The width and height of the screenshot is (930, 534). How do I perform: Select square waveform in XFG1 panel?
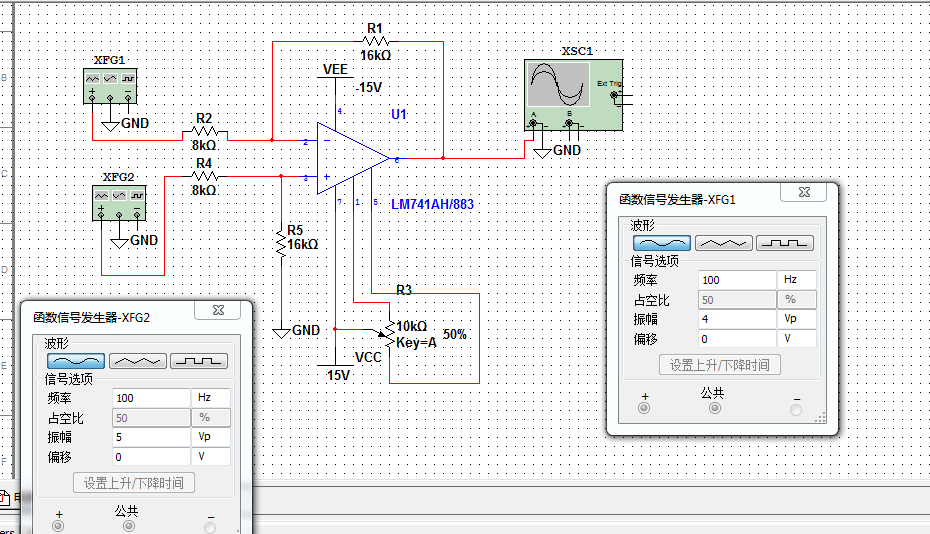(x=785, y=243)
